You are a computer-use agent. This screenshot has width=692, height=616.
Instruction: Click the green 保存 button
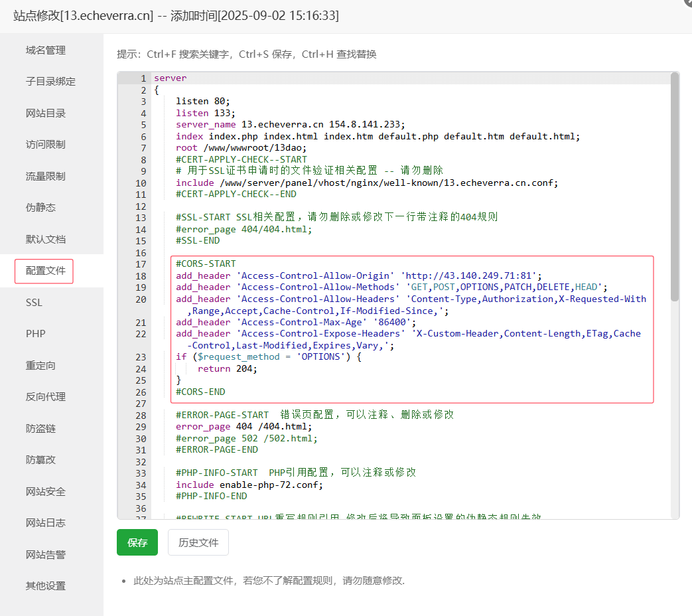137,542
